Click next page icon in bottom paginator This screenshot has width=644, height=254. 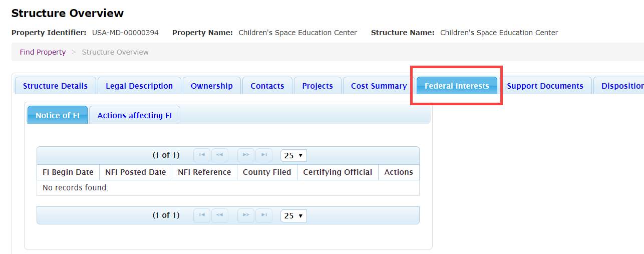pyautogui.click(x=246, y=215)
